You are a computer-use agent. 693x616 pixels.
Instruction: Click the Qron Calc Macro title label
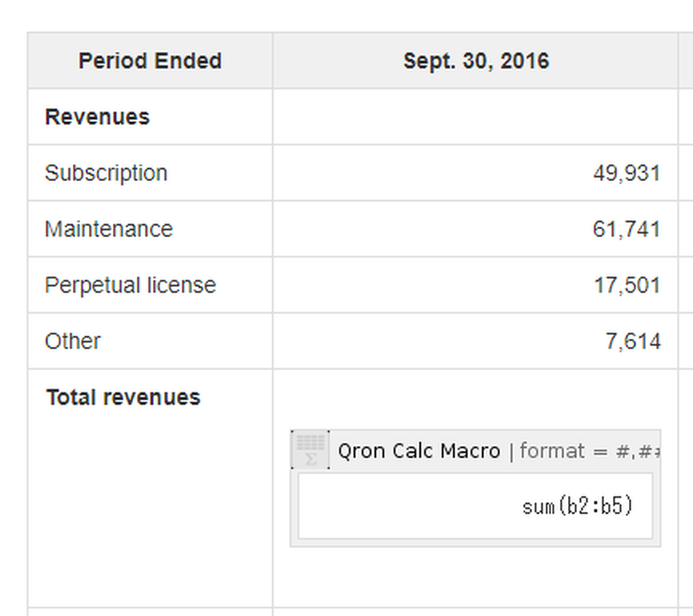(x=420, y=450)
